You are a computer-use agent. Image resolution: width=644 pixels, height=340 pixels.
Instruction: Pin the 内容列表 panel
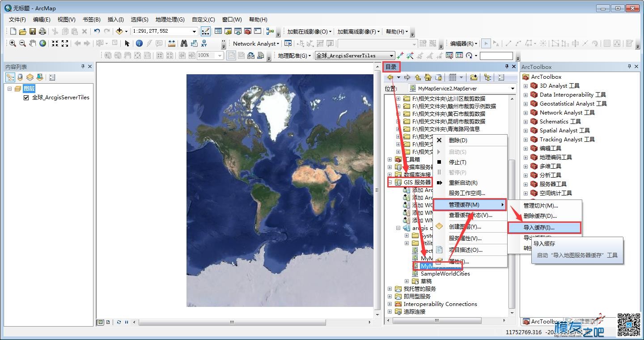(83, 66)
